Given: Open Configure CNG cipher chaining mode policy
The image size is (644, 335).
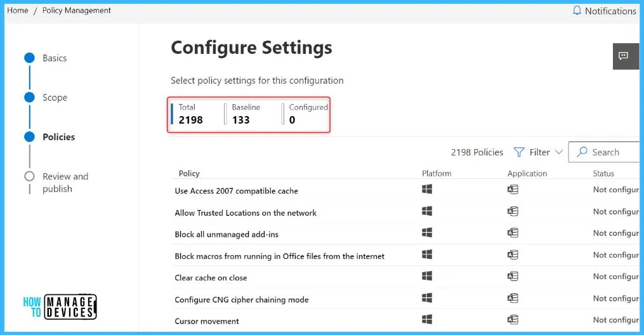Looking at the screenshot, I should point(242,299).
